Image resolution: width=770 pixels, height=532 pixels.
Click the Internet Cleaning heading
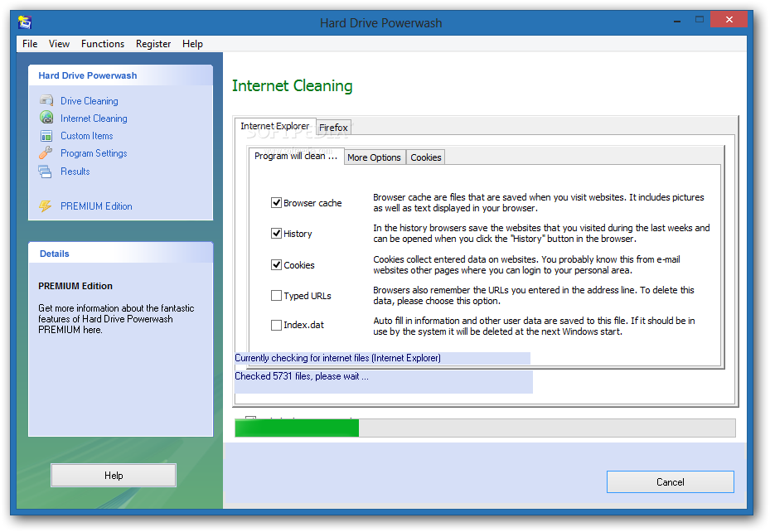click(x=293, y=86)
